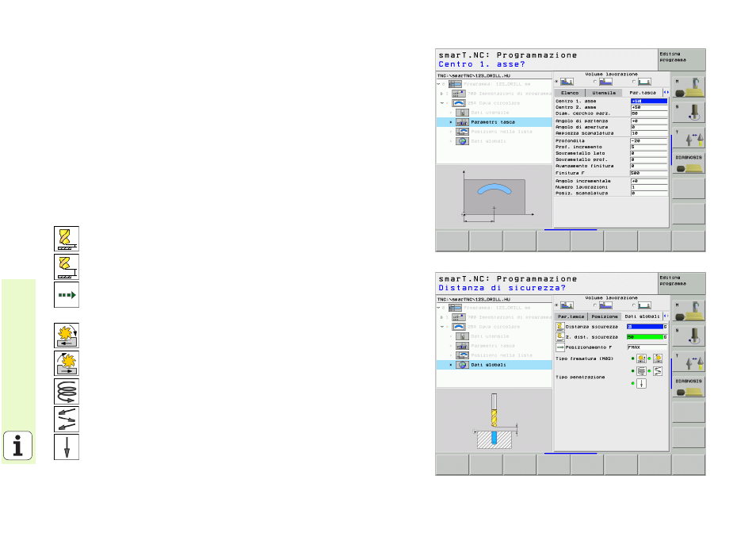The image size is (756, 533).
Task: Select the Par.tasca tab in the Centro 1. asse screen
Action: pyautogui.click(x=643, y=93)
